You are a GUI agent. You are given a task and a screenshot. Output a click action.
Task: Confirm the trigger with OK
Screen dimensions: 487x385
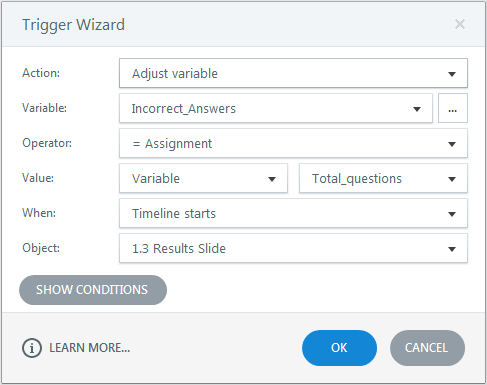pos(339,348)
